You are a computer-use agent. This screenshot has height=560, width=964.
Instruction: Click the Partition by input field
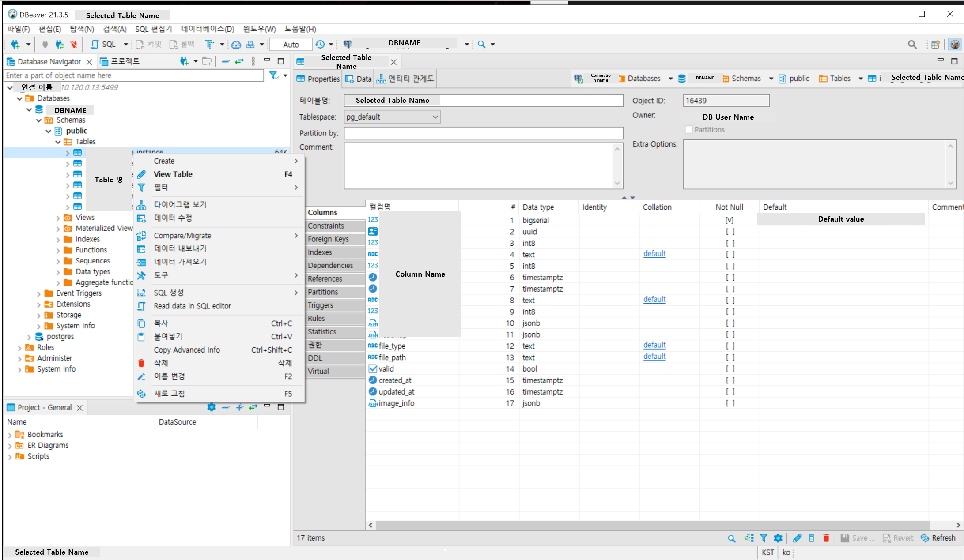point(483,133)
